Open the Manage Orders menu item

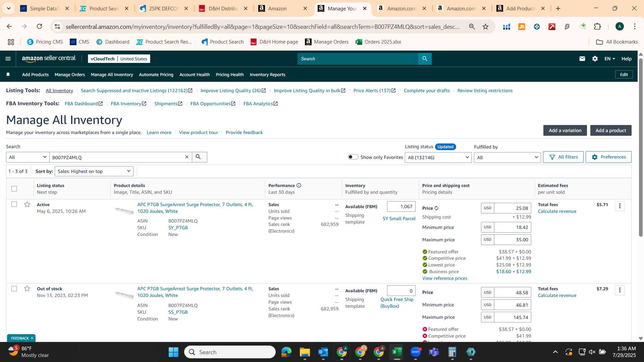coord(70,74)
